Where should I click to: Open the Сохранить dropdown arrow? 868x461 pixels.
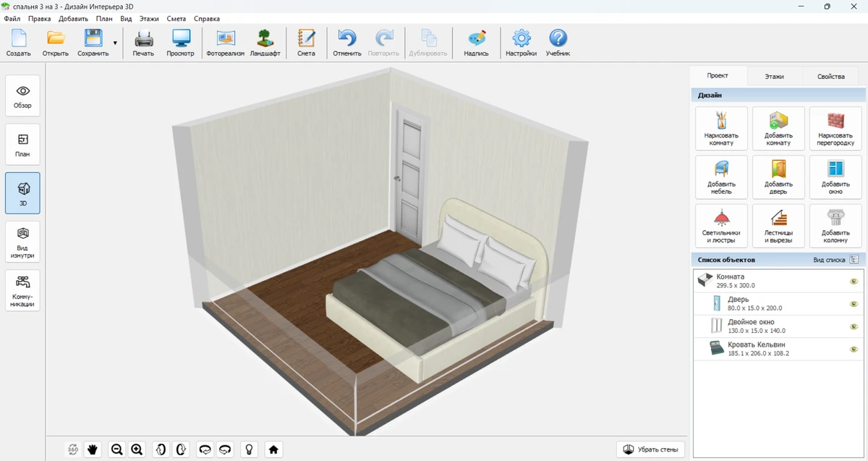click(115, 43)
